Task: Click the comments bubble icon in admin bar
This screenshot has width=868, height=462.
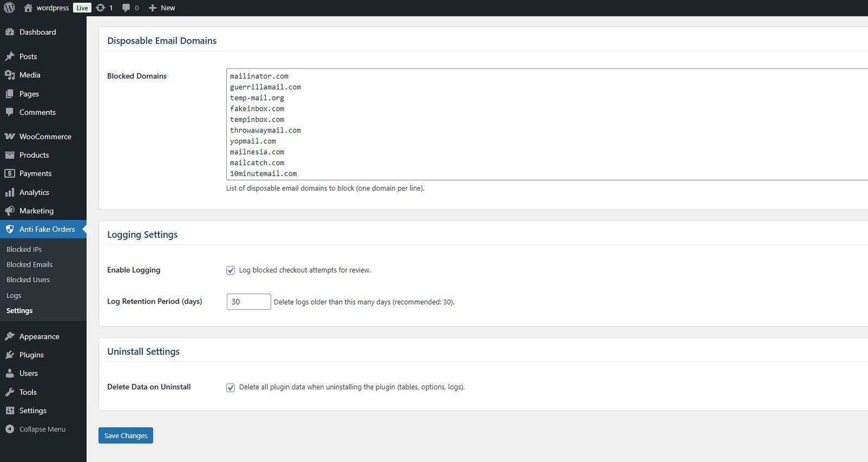Action: (x=126, y=8)
